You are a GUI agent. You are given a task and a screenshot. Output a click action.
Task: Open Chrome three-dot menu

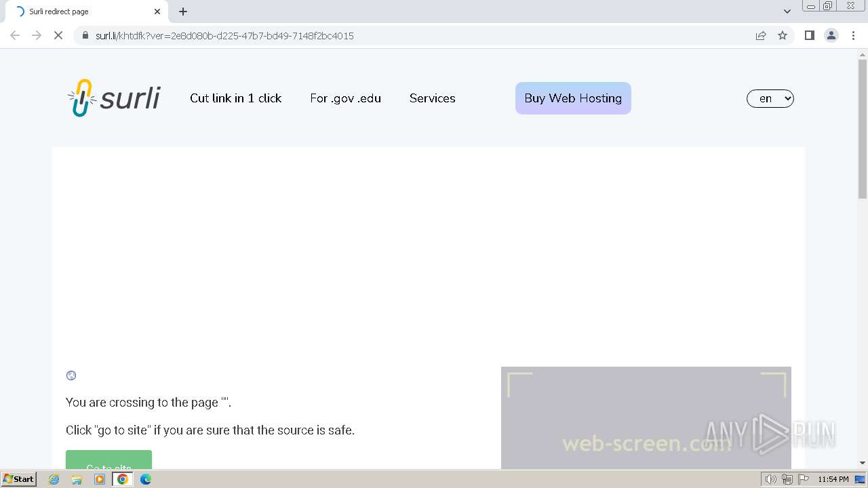pyautogui.click(x=854, y=35)
